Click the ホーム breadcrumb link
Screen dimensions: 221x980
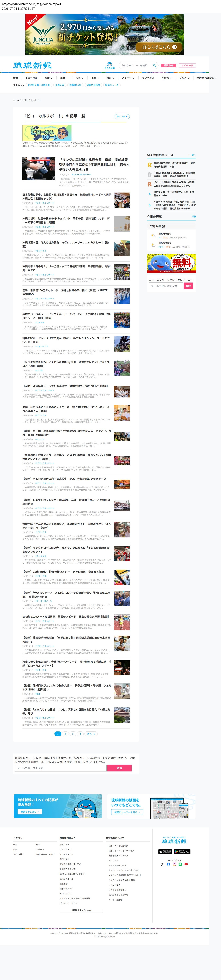[x=16, y=100]
